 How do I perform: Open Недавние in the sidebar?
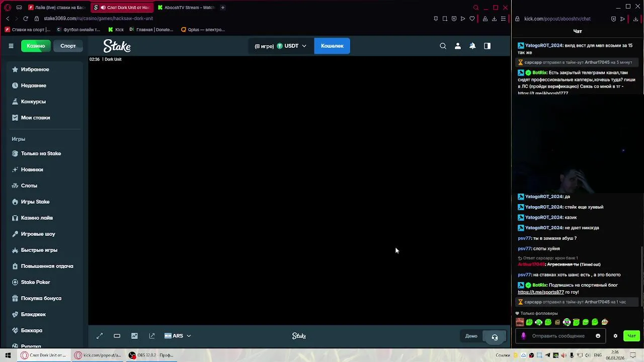pos(44,85)
